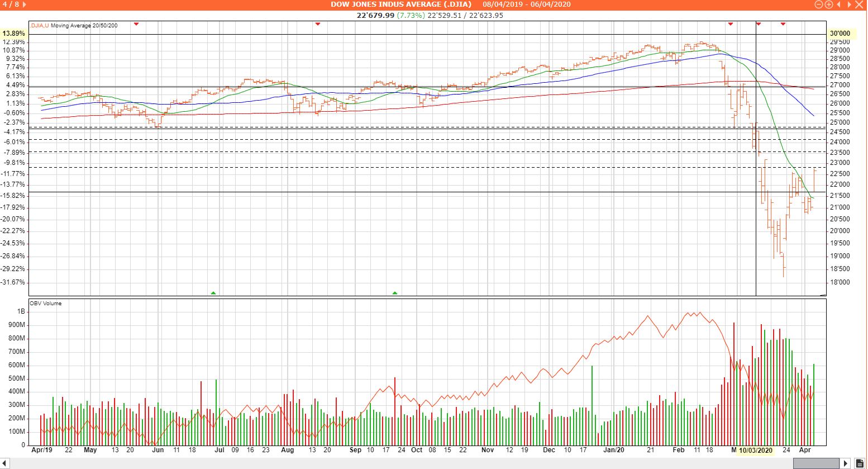
Task: Click the date range 08/04/2019 - 06/04/2020
Action: (527, 4)
